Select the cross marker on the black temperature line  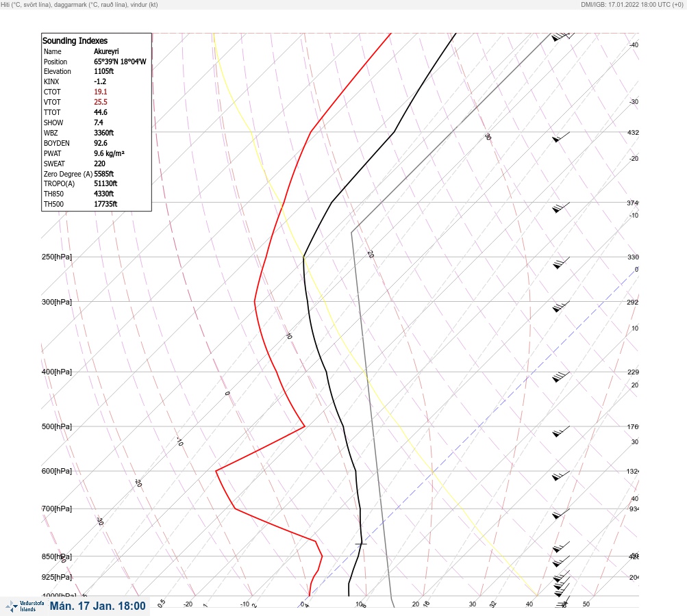(361, 543)
